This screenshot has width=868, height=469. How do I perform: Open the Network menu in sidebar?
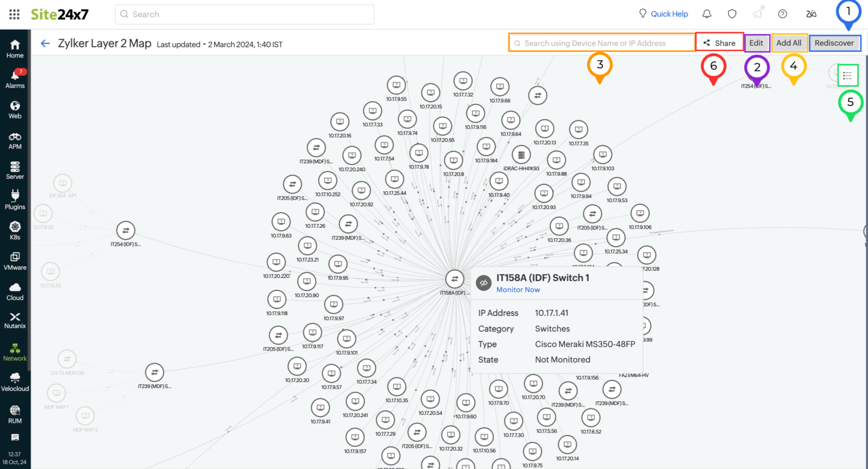click(15, 352)
